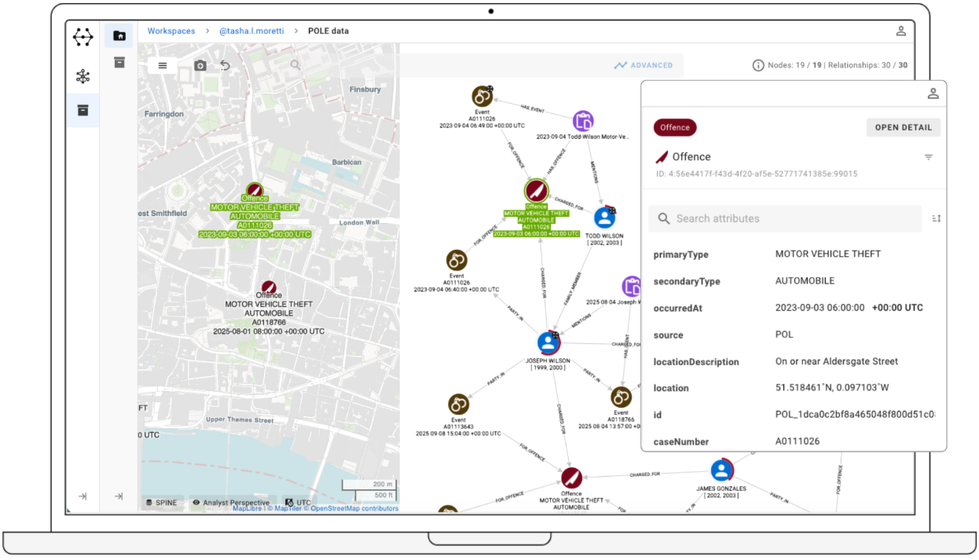The height and width of the screenshot is (560, 979).
Task: Open the home folder icon in second sidebar
Action: click(119, 35)
